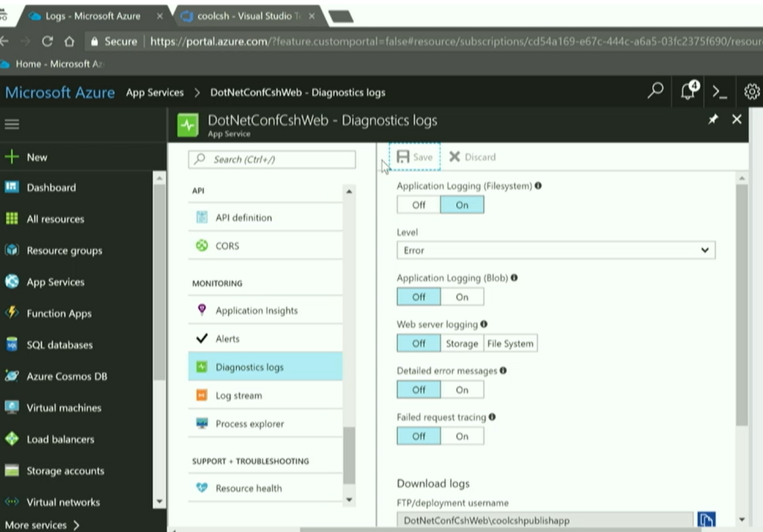Close the Diagnostics logs blade
The image size is (763, 532).
click(737, 119)
